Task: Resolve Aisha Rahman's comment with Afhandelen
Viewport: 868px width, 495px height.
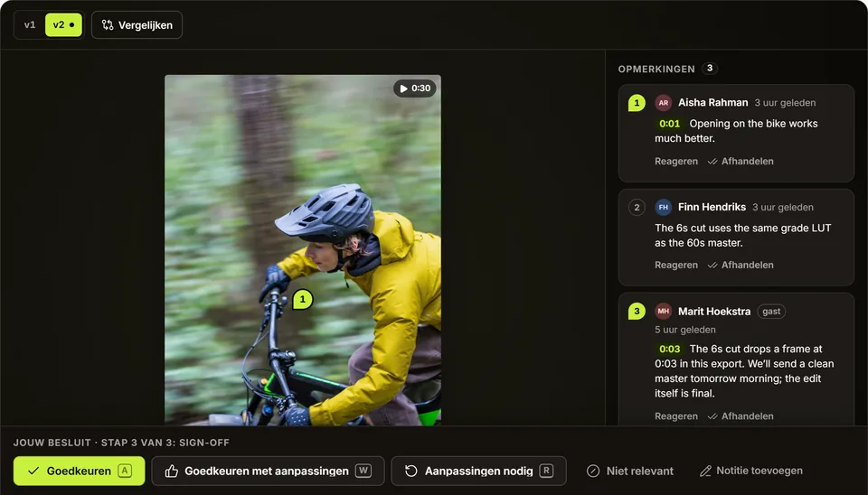Action: click(741, 162)
